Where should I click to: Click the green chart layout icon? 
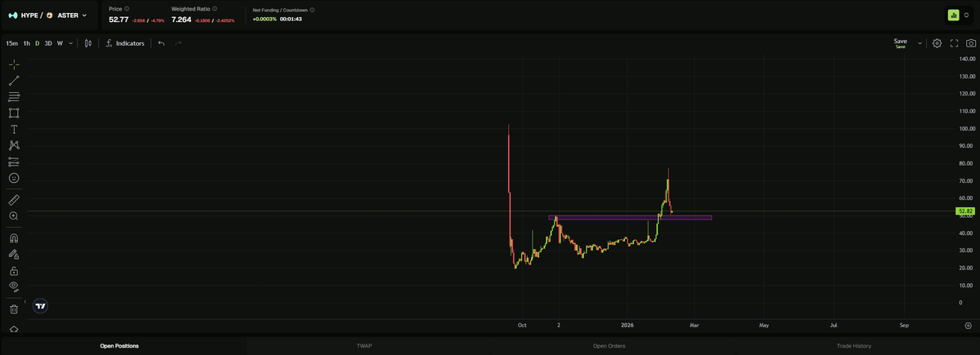click(953, 15)
